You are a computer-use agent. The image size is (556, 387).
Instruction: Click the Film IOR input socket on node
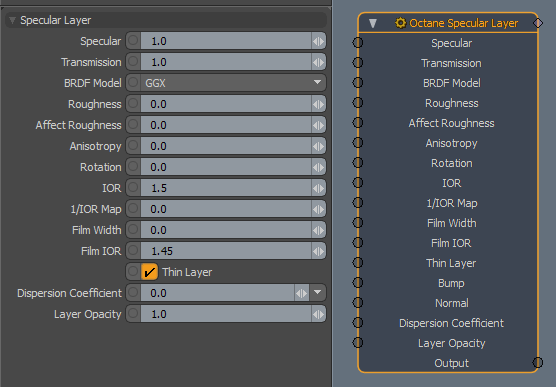point(358,242)
